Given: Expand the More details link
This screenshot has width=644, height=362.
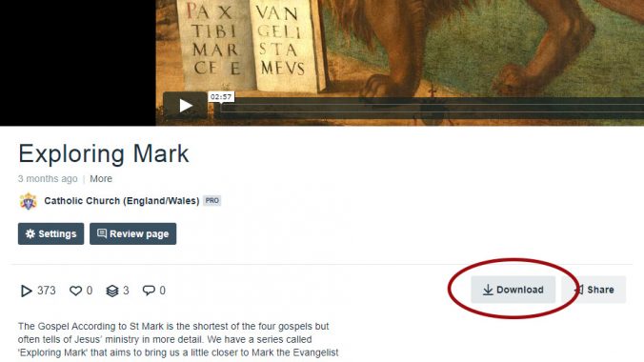Looking at the screenshot, I should 101,179.
